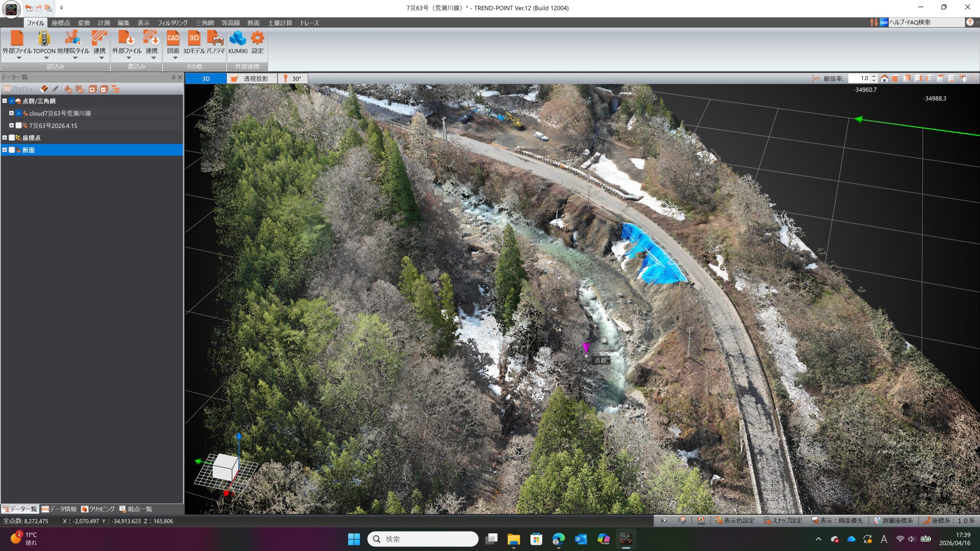This screenshot has height=551, width=980.
Task: Open the フィルタリング ribbon tab
Action: (x=172, y=23)
